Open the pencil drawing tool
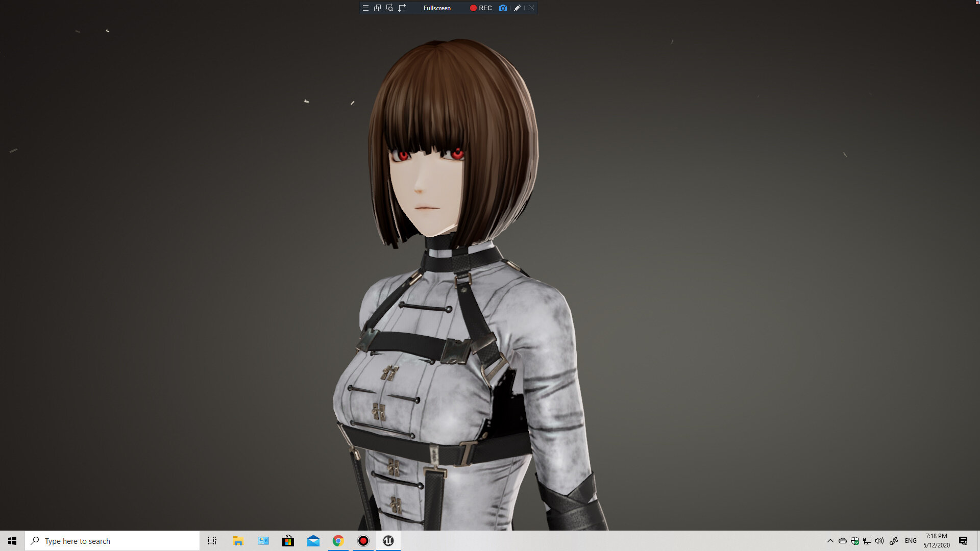This screenshot has width=980, height=551. tap(517, 8)
